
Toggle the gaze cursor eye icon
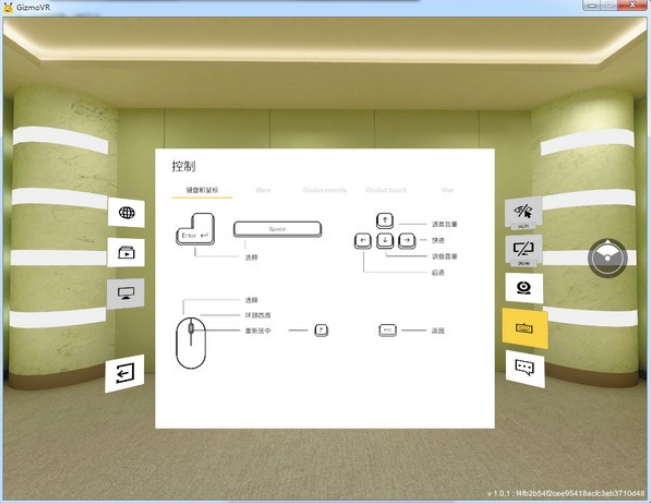click(x=524, y=212)
